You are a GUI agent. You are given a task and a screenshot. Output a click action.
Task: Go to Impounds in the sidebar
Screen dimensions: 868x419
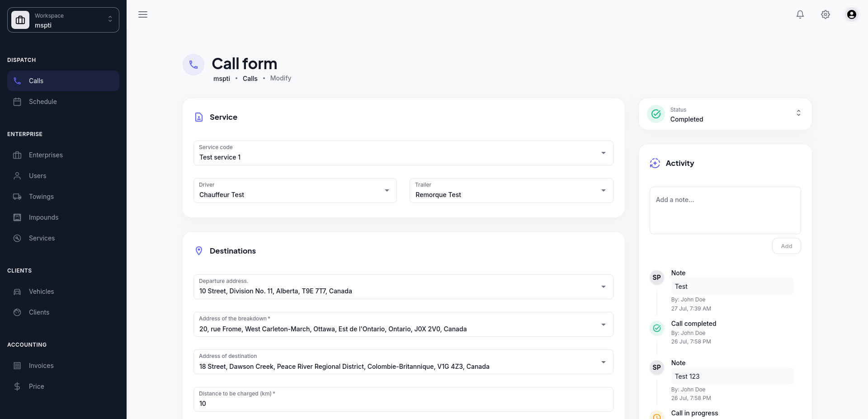point(43,217)
